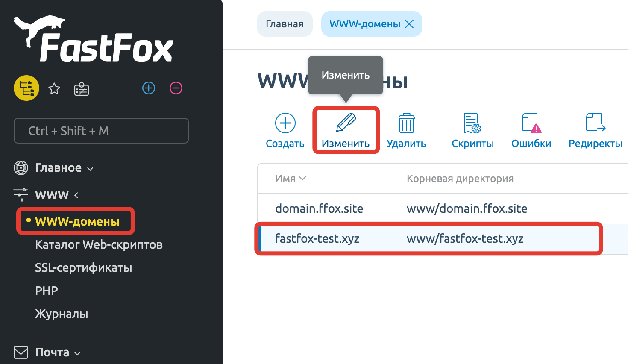
Task: Open Журналы in sidebar
Action: [62, 314]
